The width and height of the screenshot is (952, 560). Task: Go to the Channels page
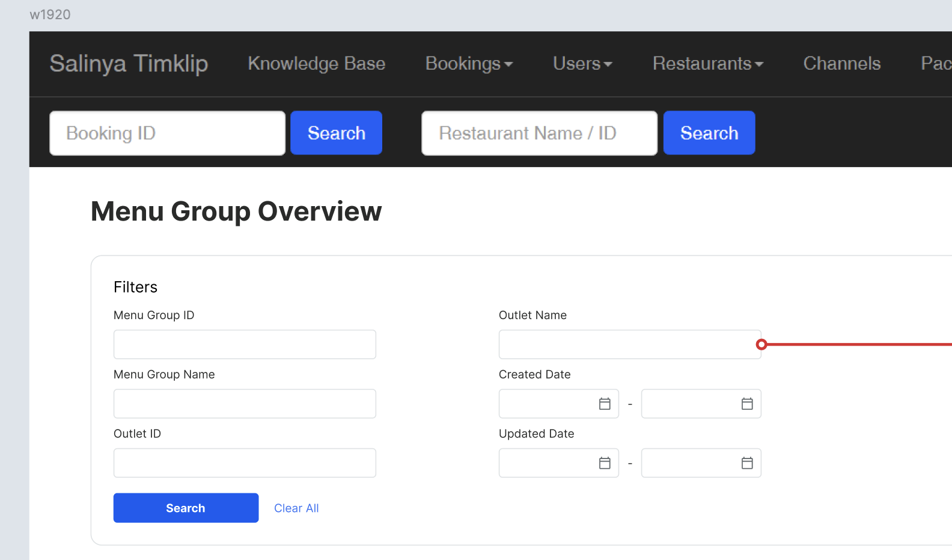point(841,64)
